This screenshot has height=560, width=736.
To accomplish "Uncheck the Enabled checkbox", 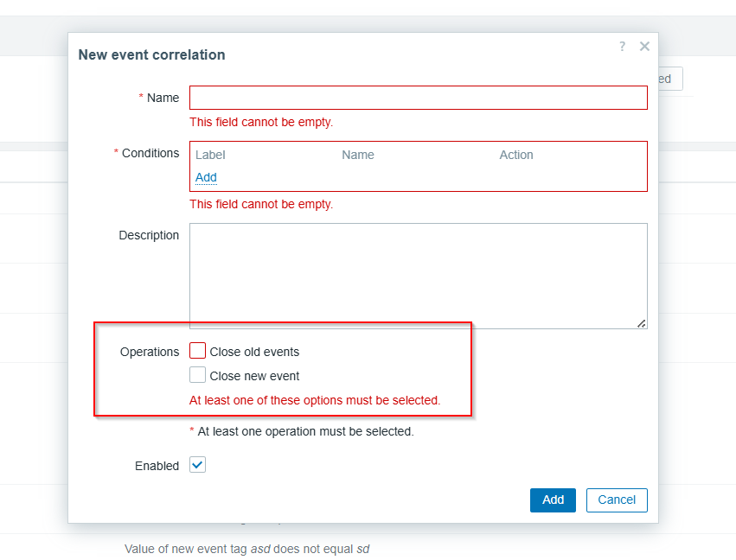I will (x=198, y=465).
